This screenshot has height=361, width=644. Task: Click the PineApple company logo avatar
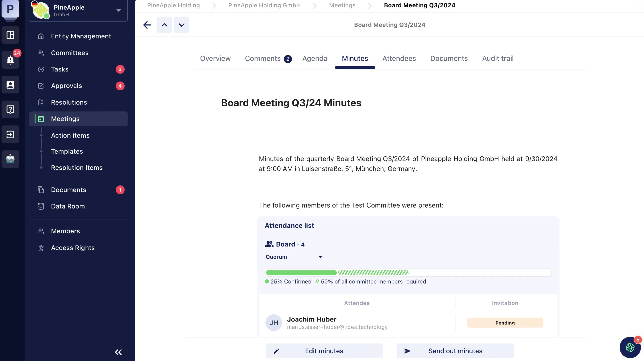click(x=41, y=10)
